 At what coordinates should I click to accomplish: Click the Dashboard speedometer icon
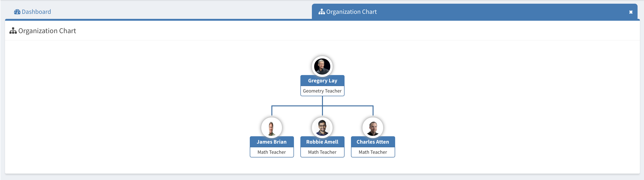click(17, 12)
